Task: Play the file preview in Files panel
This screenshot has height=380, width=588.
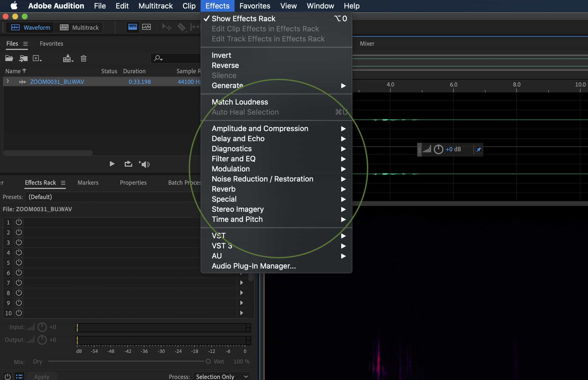Action: [x=112, y=164]
